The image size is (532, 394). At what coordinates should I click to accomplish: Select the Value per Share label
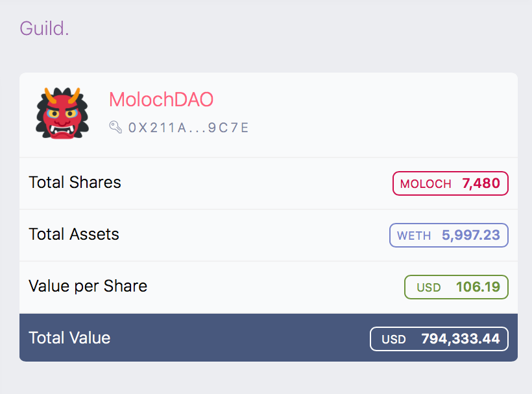click(88, 286)
